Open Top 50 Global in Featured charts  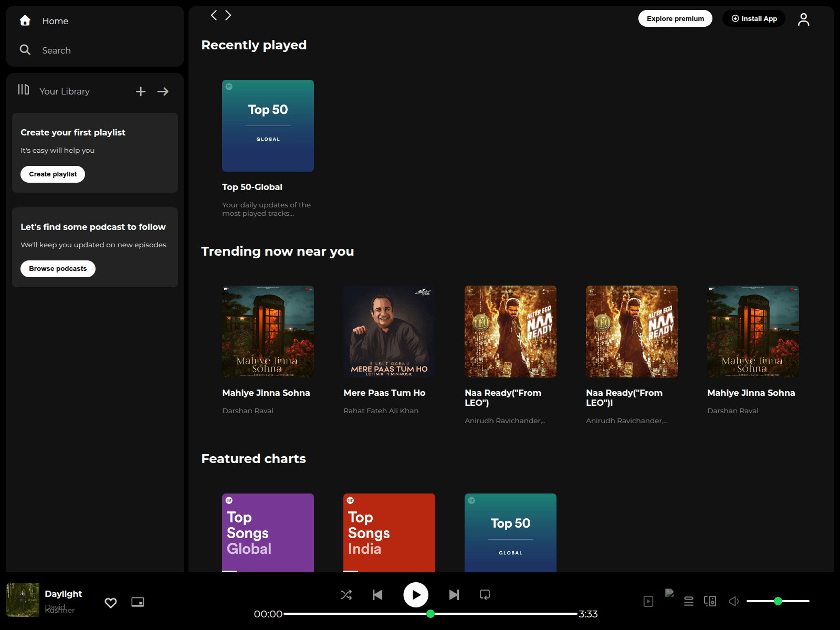(510, 533)
